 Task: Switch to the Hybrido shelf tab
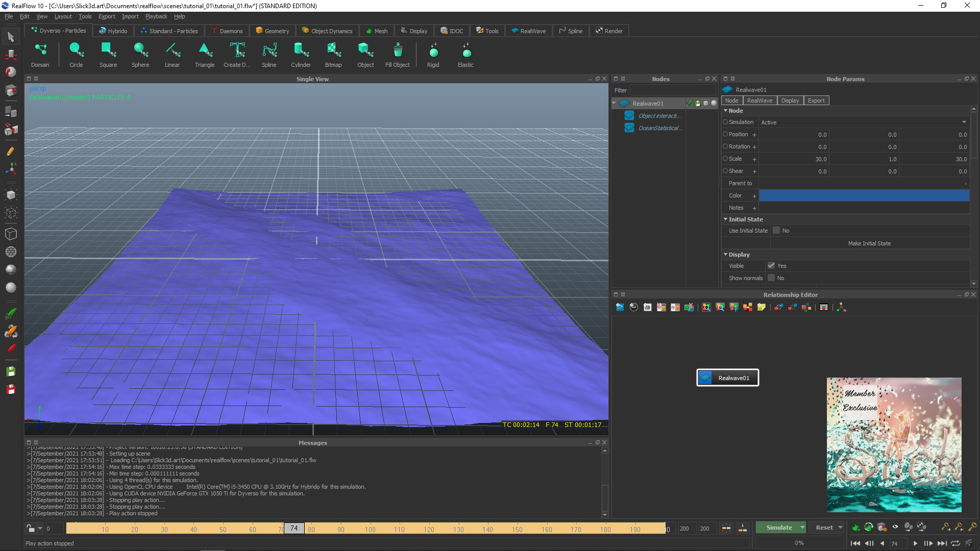click(x=113, y=31)
